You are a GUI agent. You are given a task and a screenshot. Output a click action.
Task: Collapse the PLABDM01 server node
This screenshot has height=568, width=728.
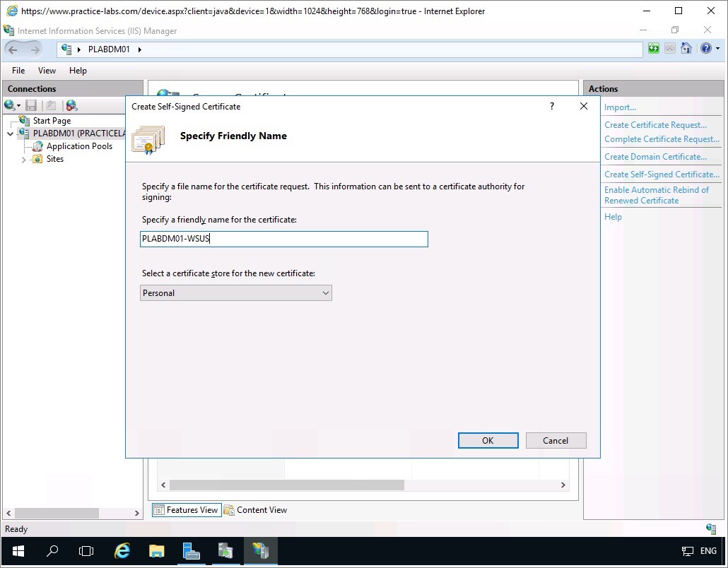10,134
